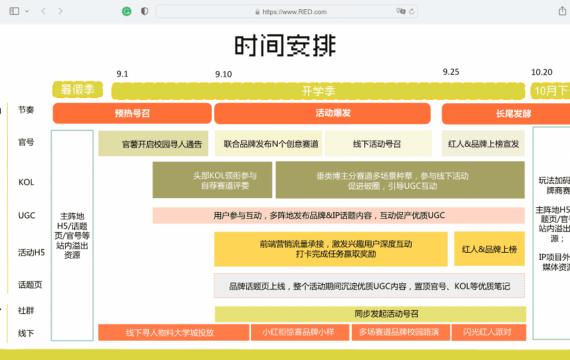570x360 pixels.
Task: Focus the www.RED.com address bar
Action: coord(286,12)
